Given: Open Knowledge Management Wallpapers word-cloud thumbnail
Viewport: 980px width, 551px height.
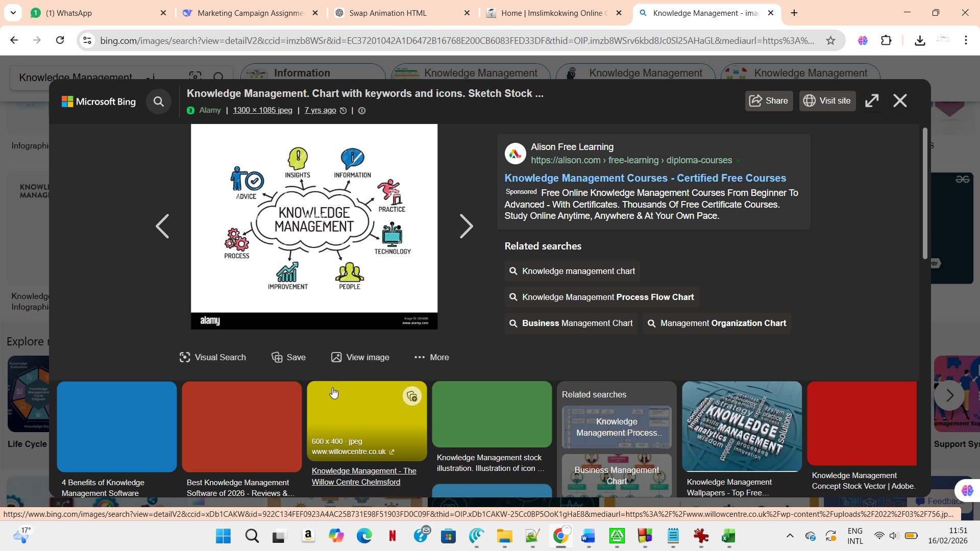Looking at the screenshot, I should [742, 426].
